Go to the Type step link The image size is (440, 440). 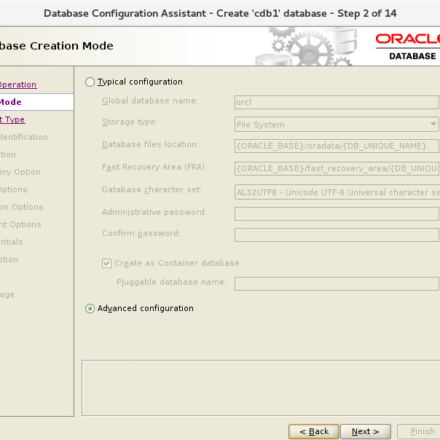[12, 120]
